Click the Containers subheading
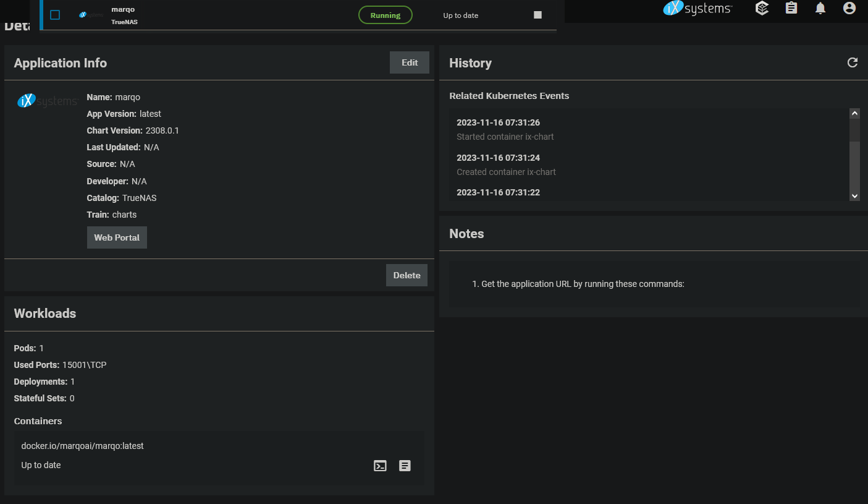The image size is (868, 504). pos(38,421)
